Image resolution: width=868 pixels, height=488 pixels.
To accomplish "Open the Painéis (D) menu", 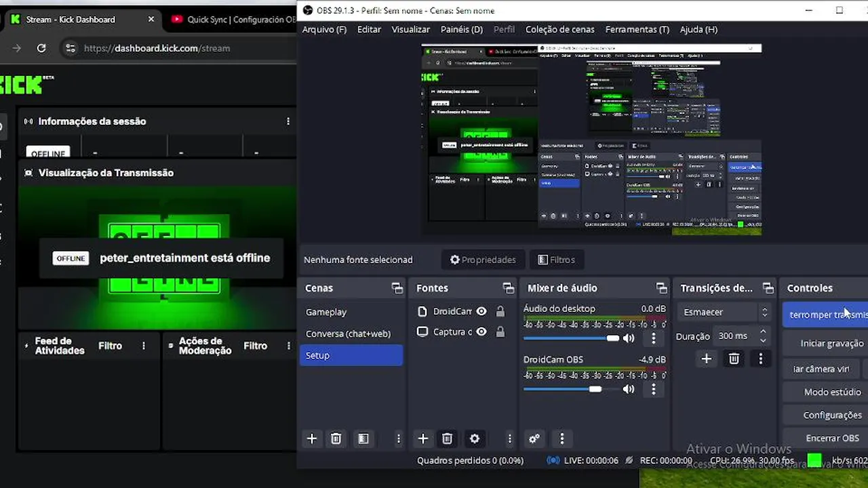I will [x=461, y=29].
